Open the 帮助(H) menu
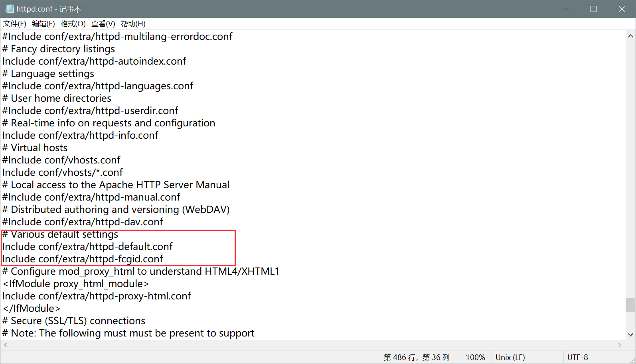 pyautogui.click(x=133, y=24)
